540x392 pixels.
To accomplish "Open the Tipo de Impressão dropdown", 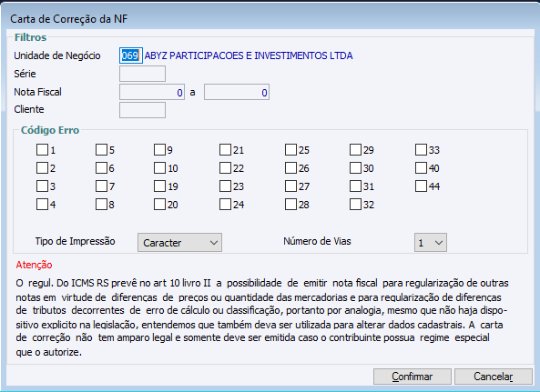I will pyautogui.click(x=179, y=243).
